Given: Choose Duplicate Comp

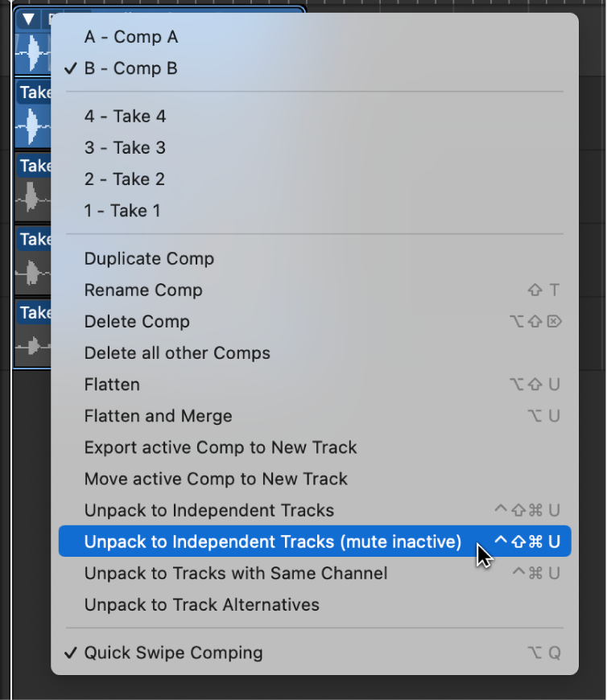Looking at the screenshot, I should click(149, 258).
